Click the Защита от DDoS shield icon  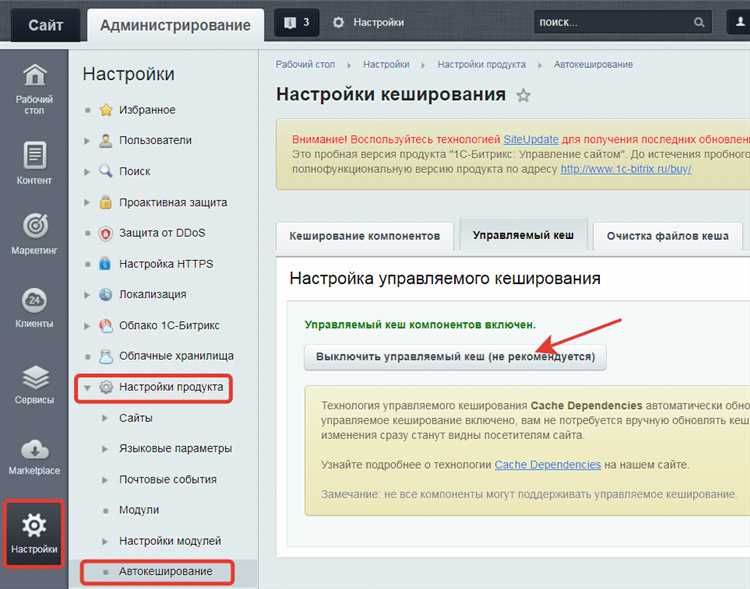[x=105, y=233]
